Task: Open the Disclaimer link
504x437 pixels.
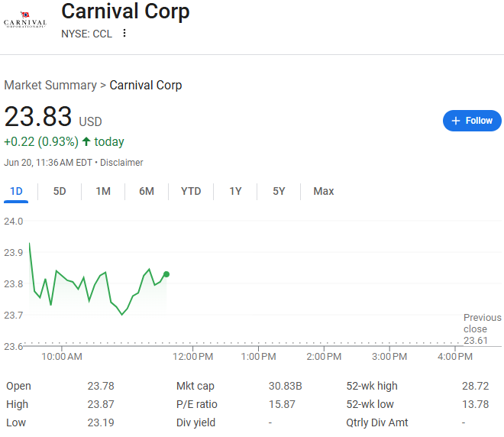Action: (121, 163)
